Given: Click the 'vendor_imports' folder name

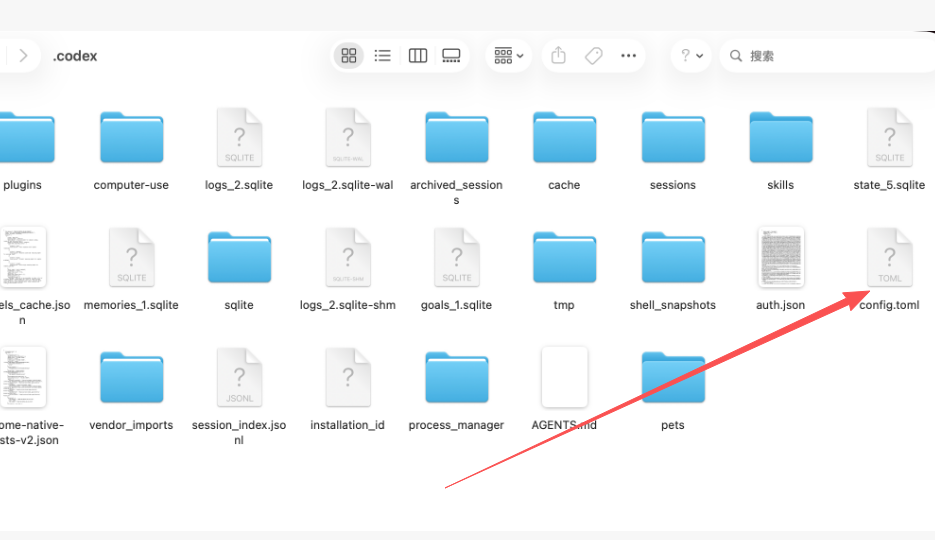Looking at the screenshot, I should (x=131, y=425).
